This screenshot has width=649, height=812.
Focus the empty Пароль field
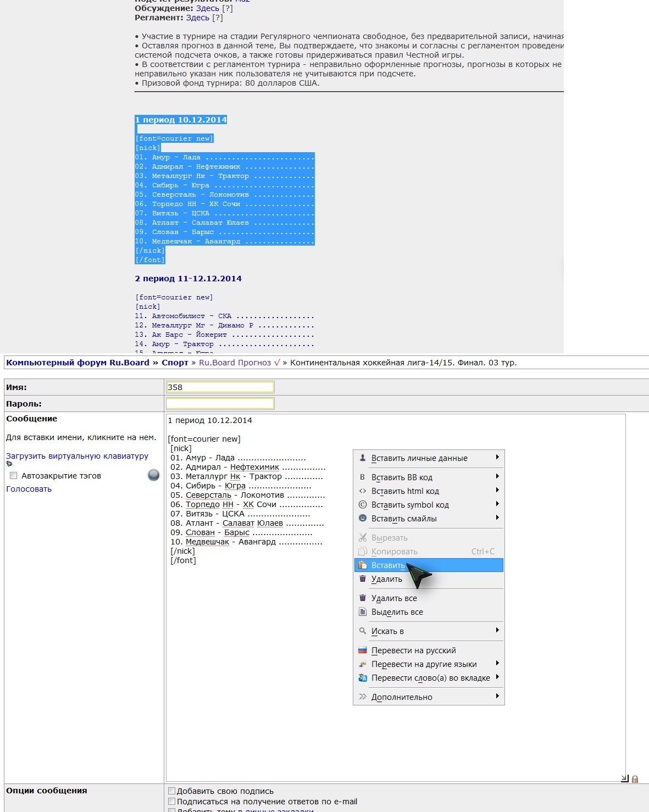point(220,404)
